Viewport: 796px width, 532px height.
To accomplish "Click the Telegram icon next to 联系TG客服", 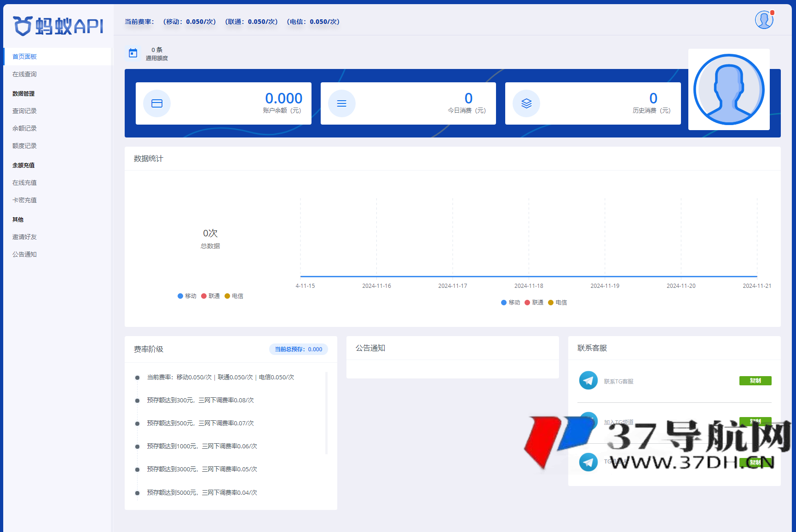I will (588, 381).
